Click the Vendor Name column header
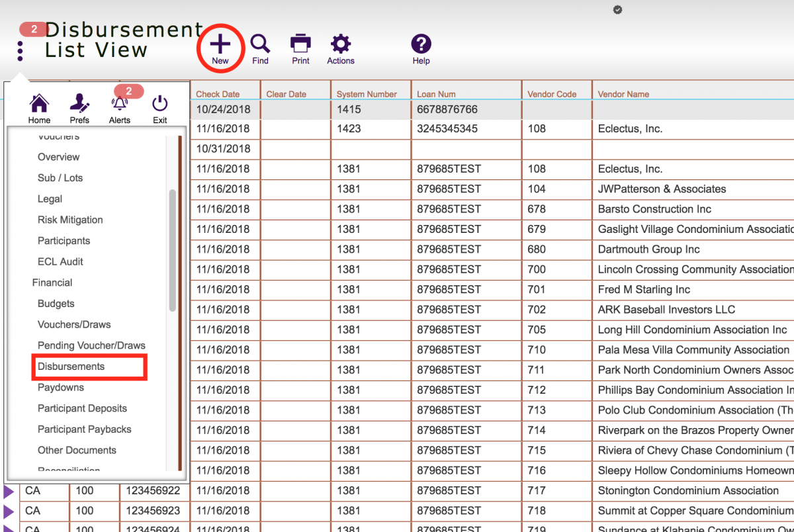 pyautogui.click(x=623, y=93)
